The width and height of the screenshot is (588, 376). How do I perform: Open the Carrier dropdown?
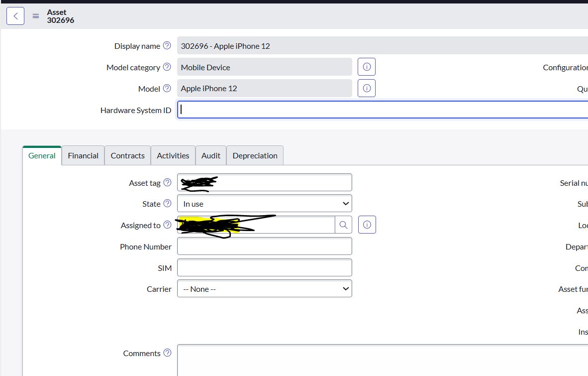point(264,288)
